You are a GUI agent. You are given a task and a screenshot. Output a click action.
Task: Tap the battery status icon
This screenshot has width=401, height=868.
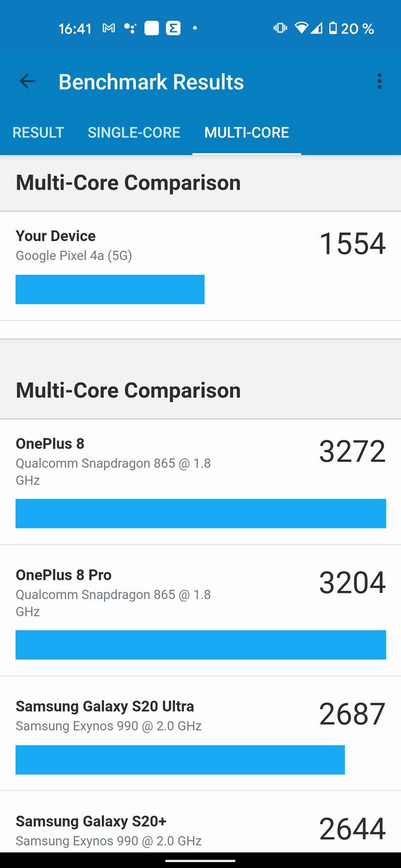[x=333, y=28]
